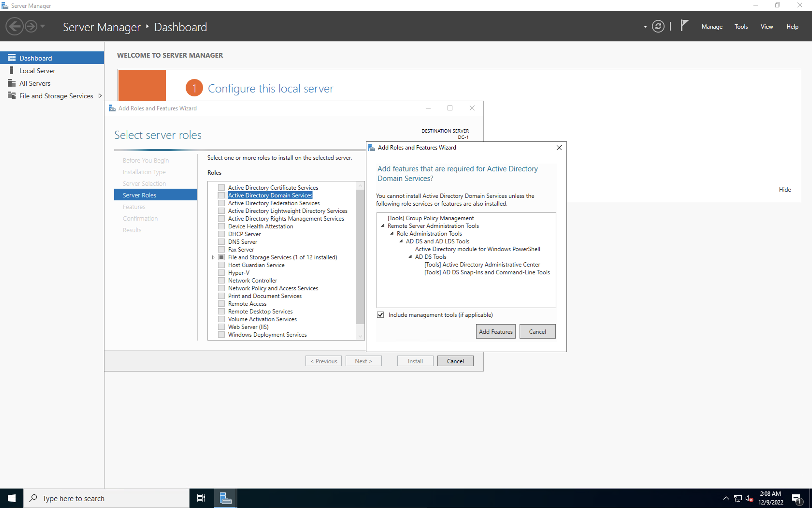Click Configure this local server link
The height and width of the screenshot is (508, 812).
270,88
